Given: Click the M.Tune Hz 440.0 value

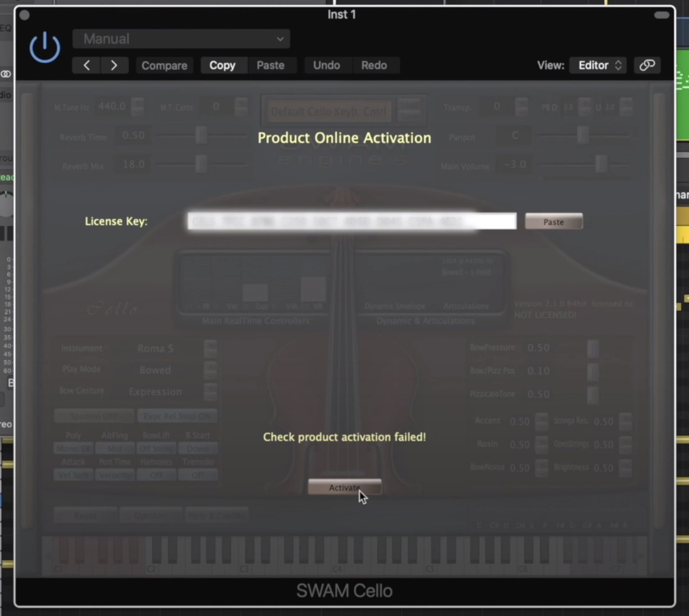Looking at the screenshot, I should click(x=112, y=106).
